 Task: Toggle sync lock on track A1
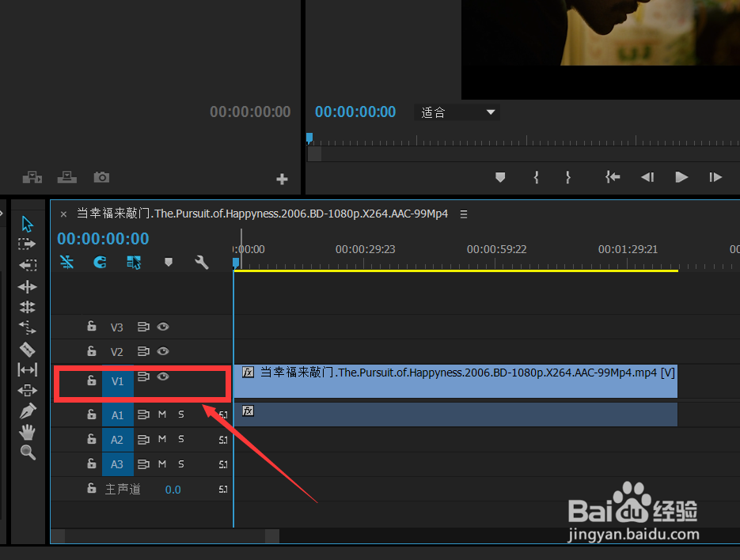(x=143, y=414)
